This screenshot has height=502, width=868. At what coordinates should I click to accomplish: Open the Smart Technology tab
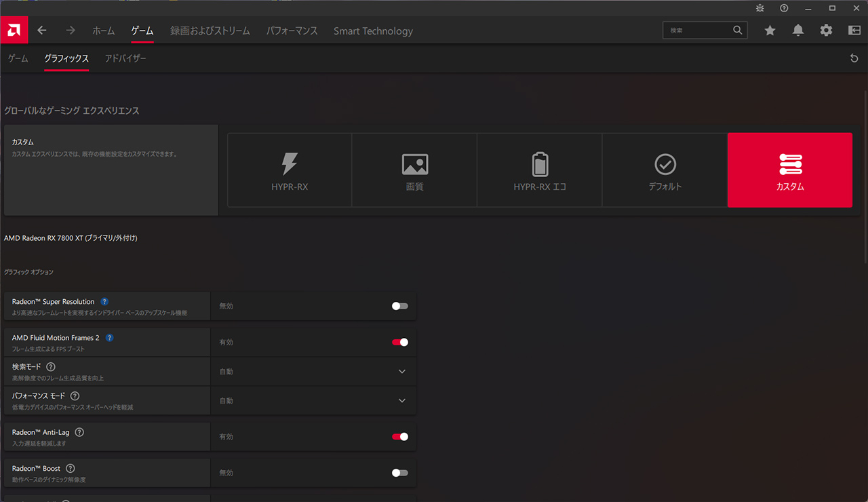point(373,31)
